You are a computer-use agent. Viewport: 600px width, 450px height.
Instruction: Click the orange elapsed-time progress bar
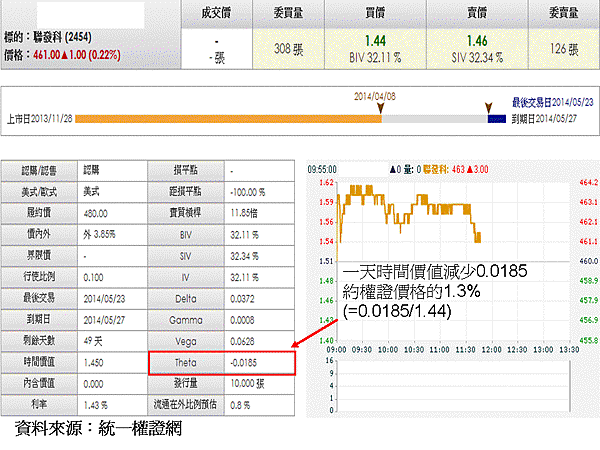coord(228,119)
